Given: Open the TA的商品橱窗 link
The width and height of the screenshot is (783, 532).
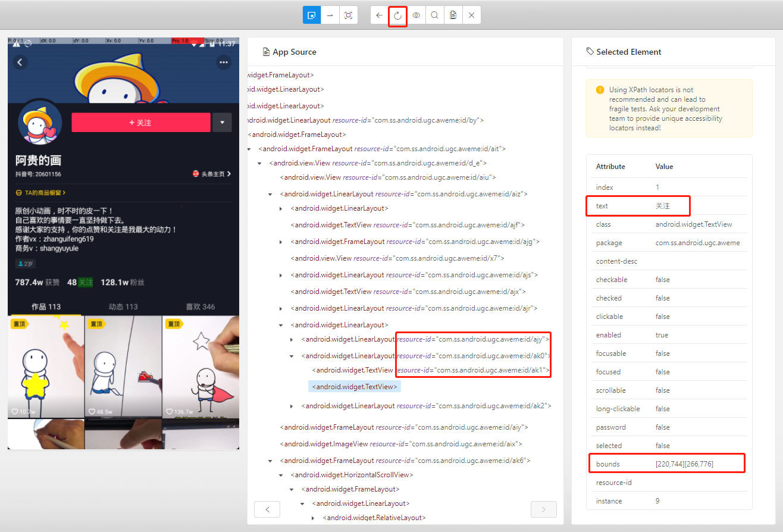Looking at the screenshot, I should coord(40,193).
